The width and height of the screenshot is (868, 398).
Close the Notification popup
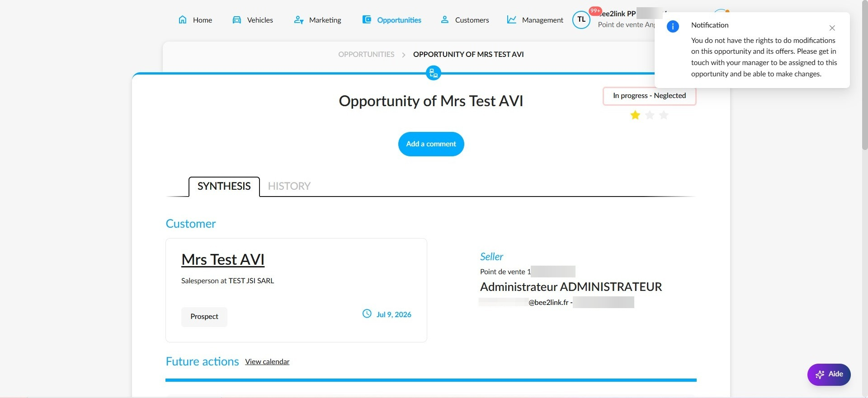(832, 28)
